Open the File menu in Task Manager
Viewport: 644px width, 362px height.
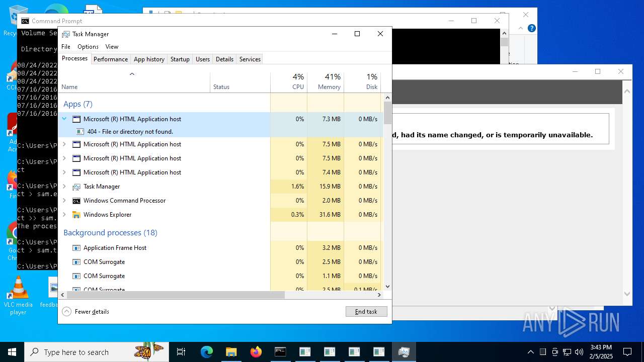[x=66, y=47]
